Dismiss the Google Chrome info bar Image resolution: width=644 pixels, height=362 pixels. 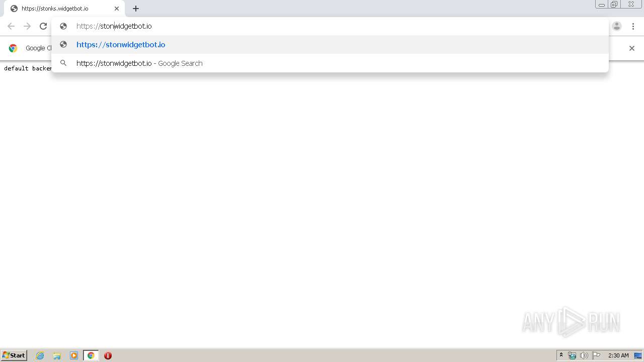[x=632, y=48]
